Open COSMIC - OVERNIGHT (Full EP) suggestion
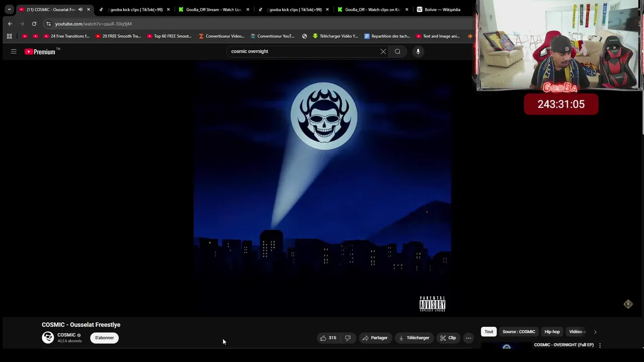This screenshot has width=644, height=362. [x=564, y=345]
